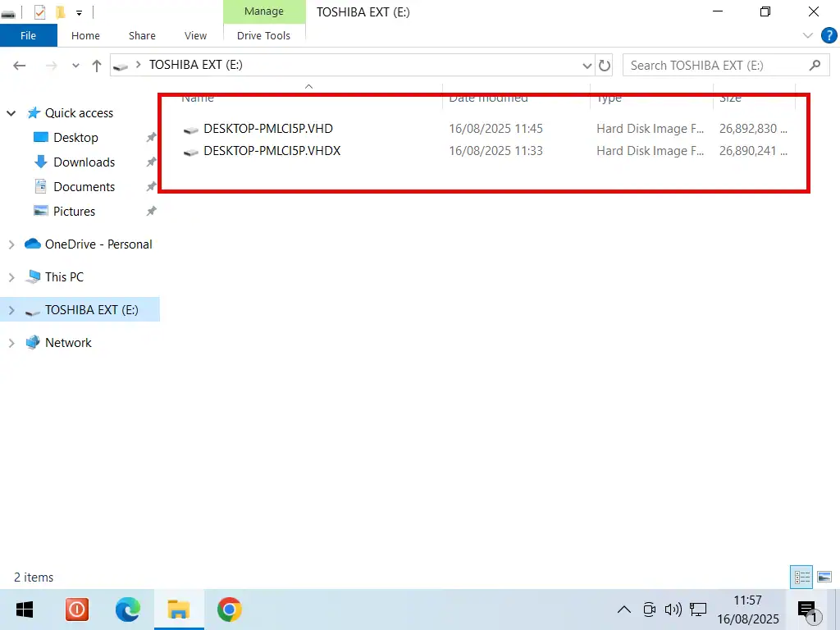840x630 pixels.
Task: Collapse the Quick access tree node
Action: (x=11, y=113)
